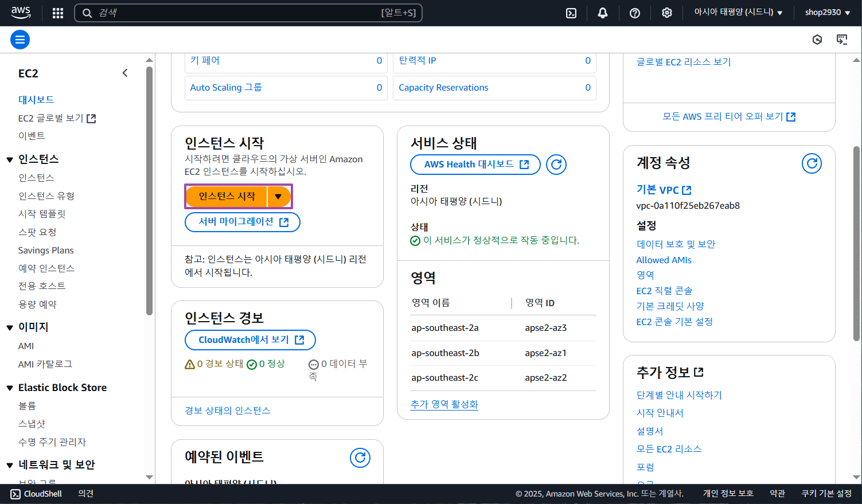Click the AWS logo home icon
The image size is (862, 504).
coord(21,13)
